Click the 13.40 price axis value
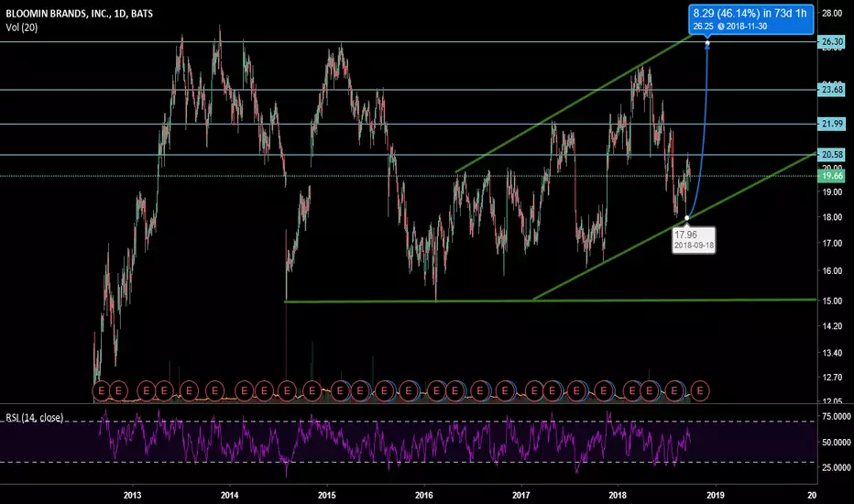The image size is (854, 504). point(832,353)
